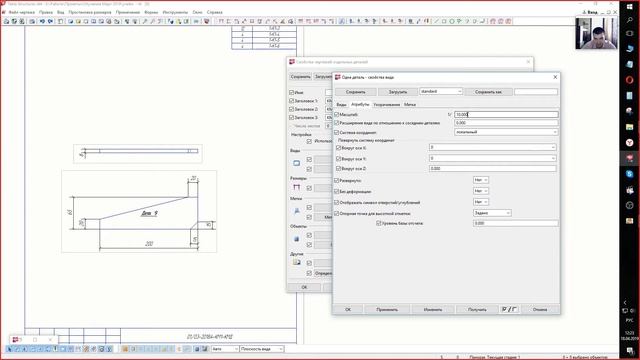640x360 pixels.
Task: Click the Отмена button
Action: click(540, 309)
